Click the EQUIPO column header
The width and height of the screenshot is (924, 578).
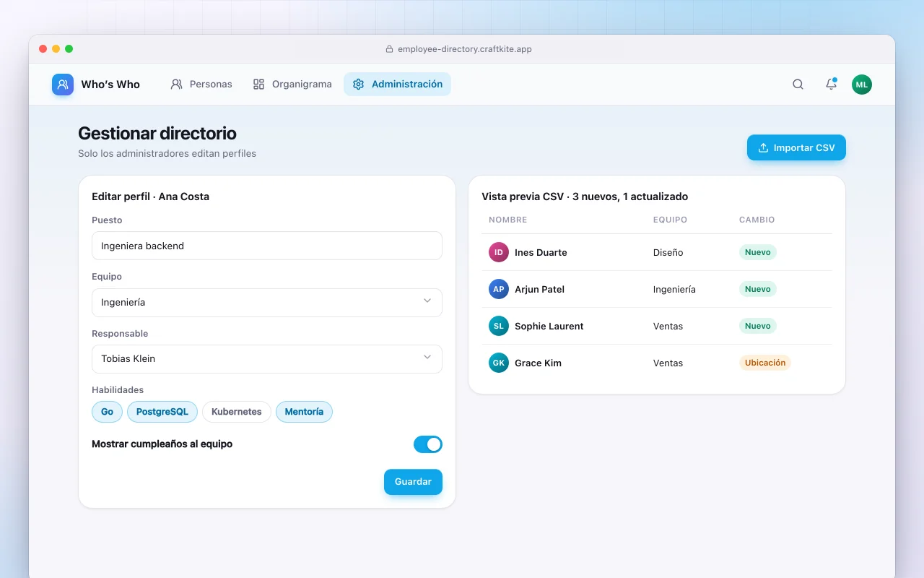point(670,220)
